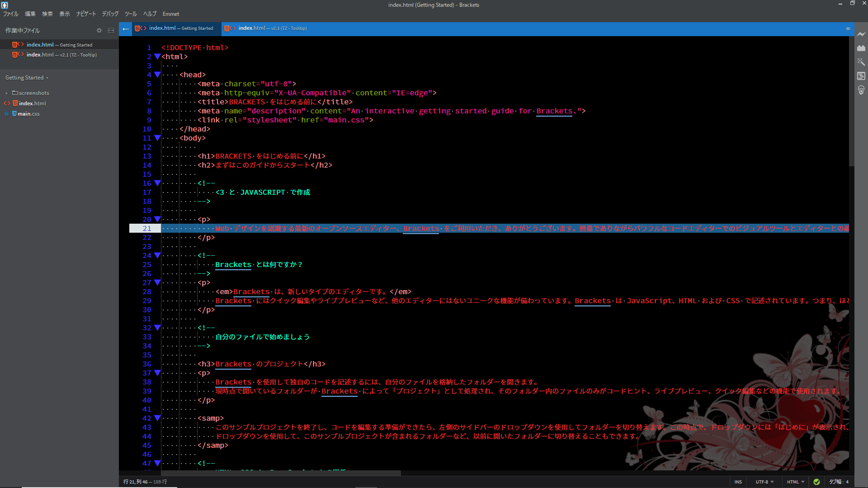Click the CSS icon beside main.css
Screen dimensions: 868x488
point(14,113)
